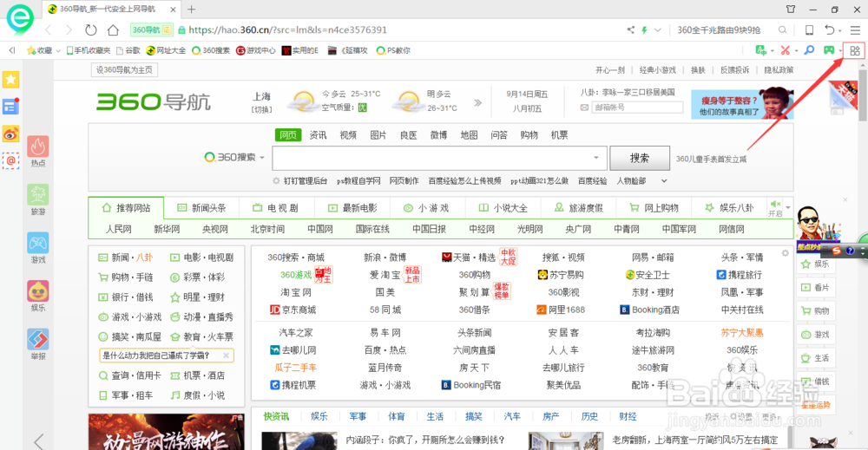Open the undo-closed-tabs dropdown arrow

pos(839,31)
